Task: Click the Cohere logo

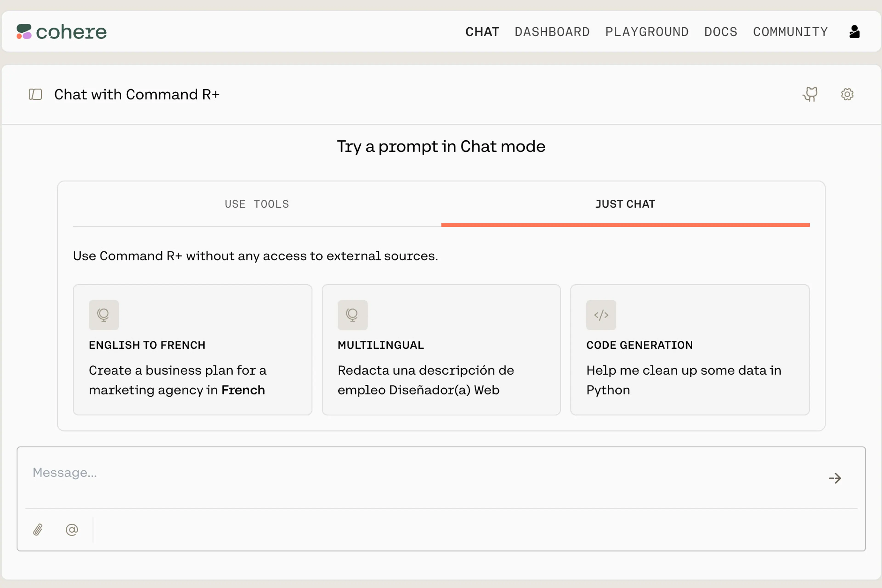Action: point(62,32)
